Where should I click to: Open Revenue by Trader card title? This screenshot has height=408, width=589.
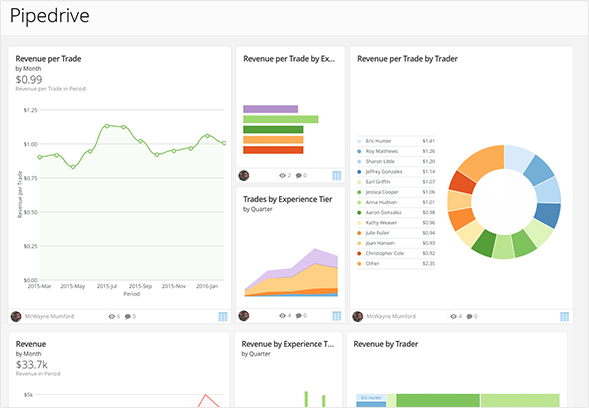[386, 344]
